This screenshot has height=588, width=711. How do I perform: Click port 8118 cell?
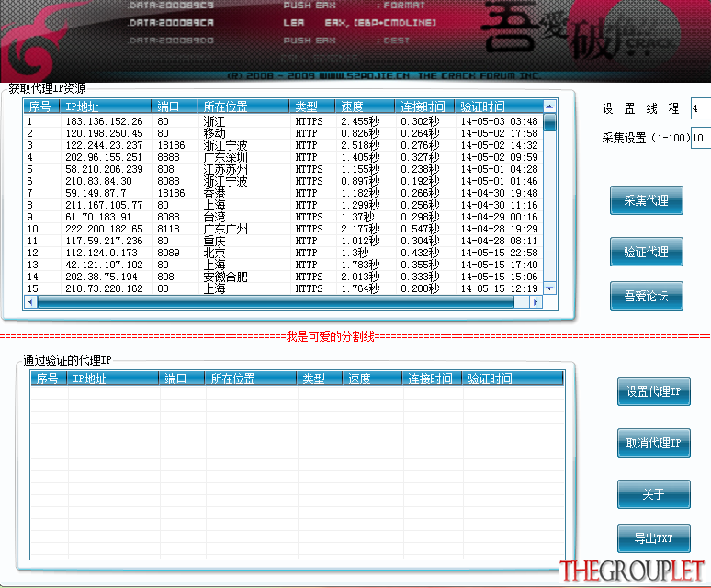169,229
